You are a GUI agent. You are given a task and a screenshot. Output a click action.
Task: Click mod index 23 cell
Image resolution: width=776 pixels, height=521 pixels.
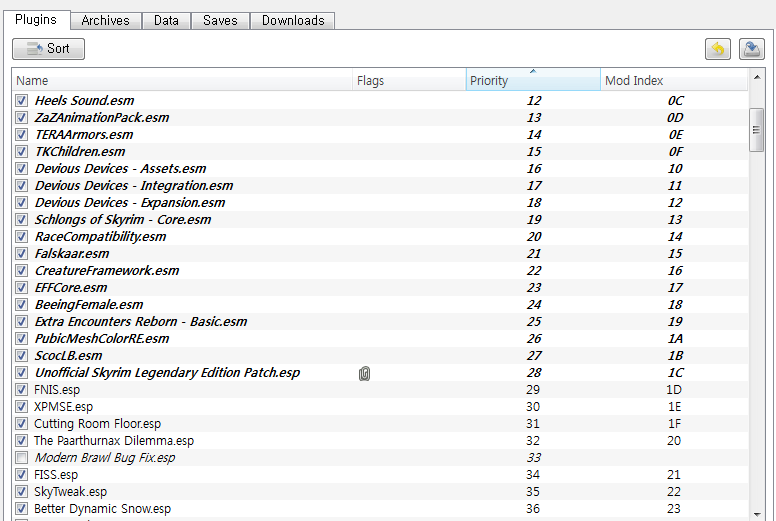(x=674, y=509)
